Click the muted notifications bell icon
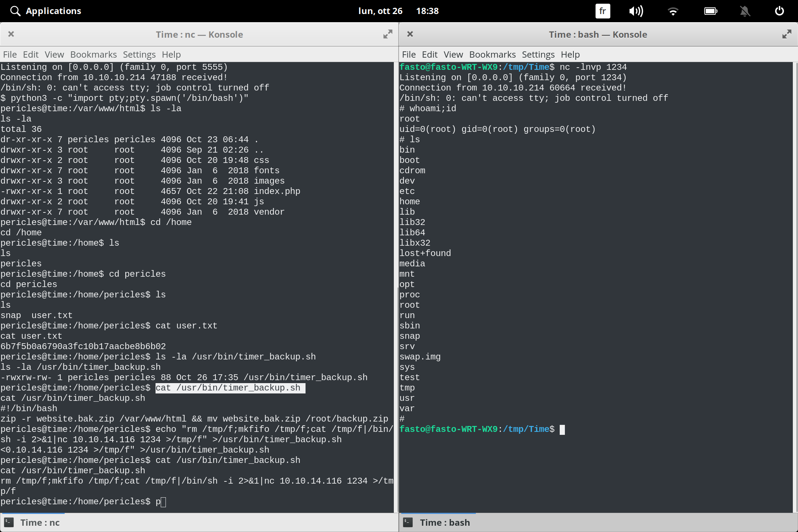Image resolution: width=798 pixels, height=532 pixels. pos(745,11)
